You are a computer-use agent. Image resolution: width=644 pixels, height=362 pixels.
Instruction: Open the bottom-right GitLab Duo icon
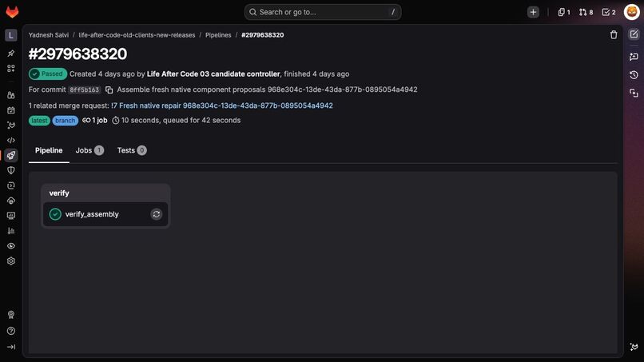tap(634, 347)
